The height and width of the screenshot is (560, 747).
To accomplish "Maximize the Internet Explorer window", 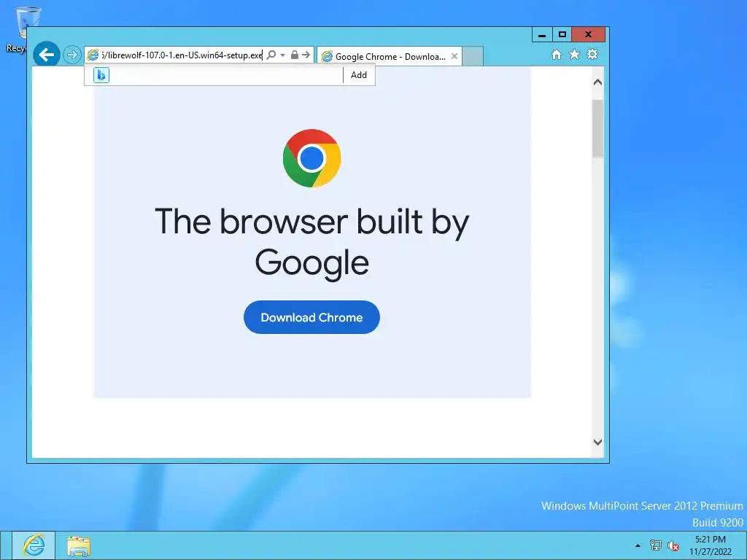I will click(x=562, y=35).
